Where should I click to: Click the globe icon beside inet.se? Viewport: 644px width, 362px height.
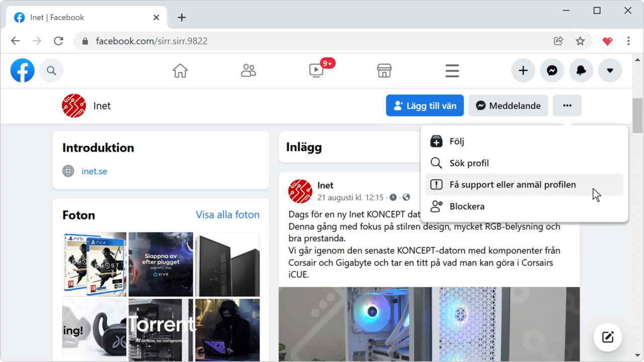pos(68,171)
